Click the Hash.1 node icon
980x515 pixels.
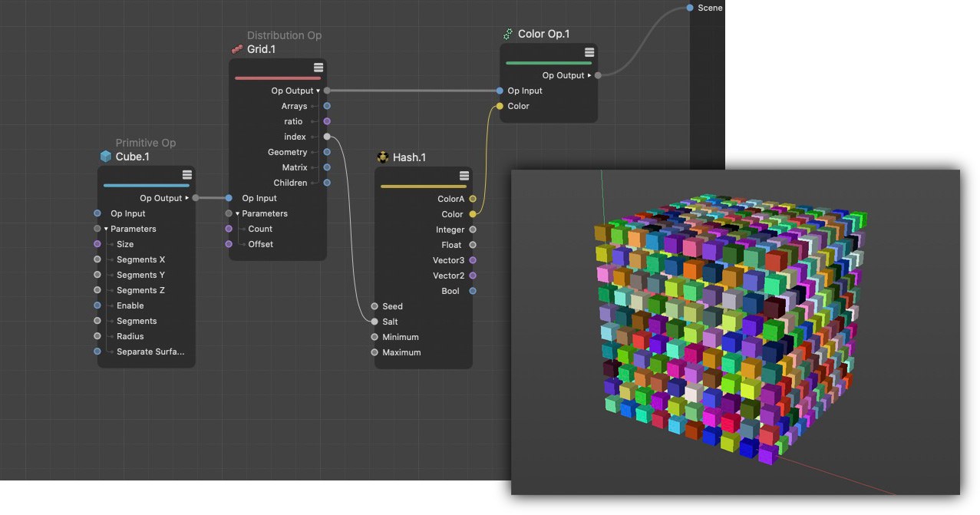[383, 157]
